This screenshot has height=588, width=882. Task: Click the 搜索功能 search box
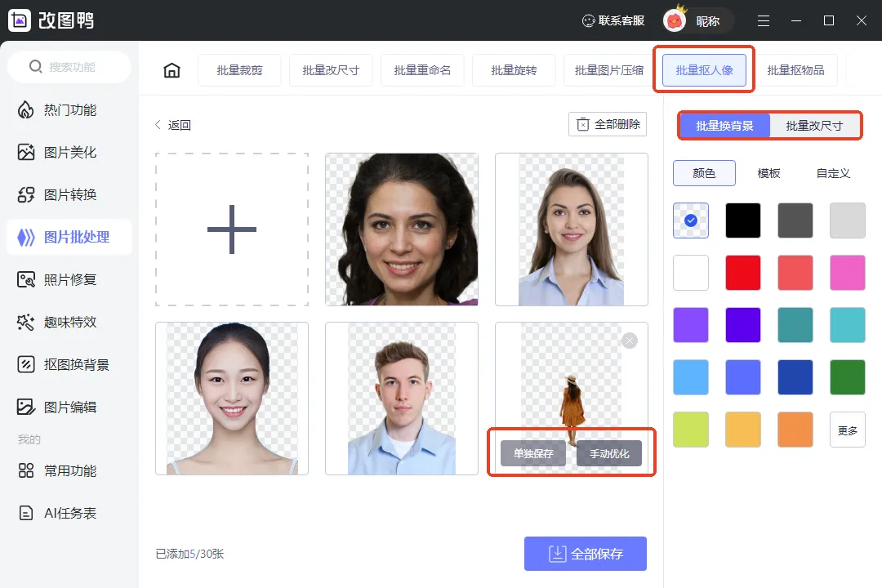pyautogui.click(x=69, y=67)
